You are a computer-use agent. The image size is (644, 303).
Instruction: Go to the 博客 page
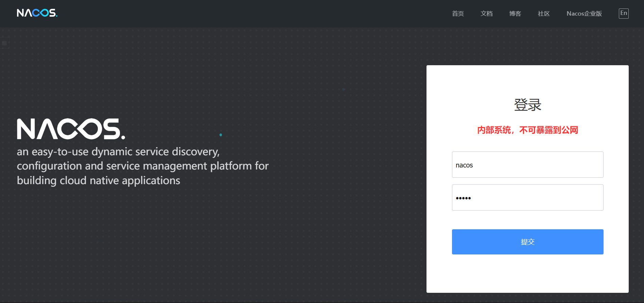point(515,14)
